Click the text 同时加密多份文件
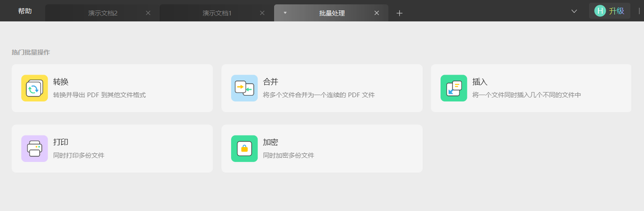This screenshot has height=211, width=644. pos(288,156)
